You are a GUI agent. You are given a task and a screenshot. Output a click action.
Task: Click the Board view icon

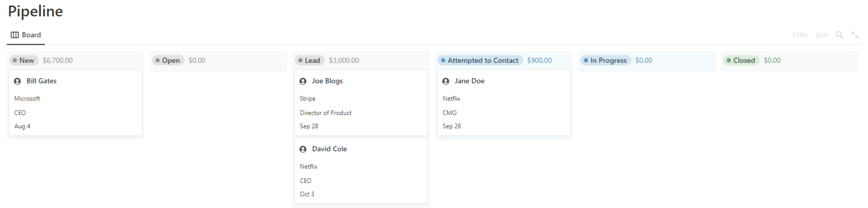coord(15,35)
